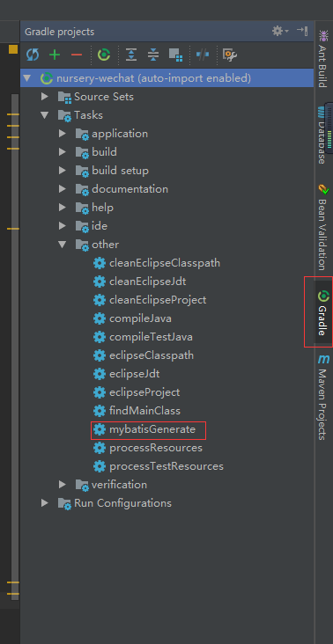Select cleanEclipseClasspath task gear icon
This screenshot has width=333, height=644.
point(100,263)
